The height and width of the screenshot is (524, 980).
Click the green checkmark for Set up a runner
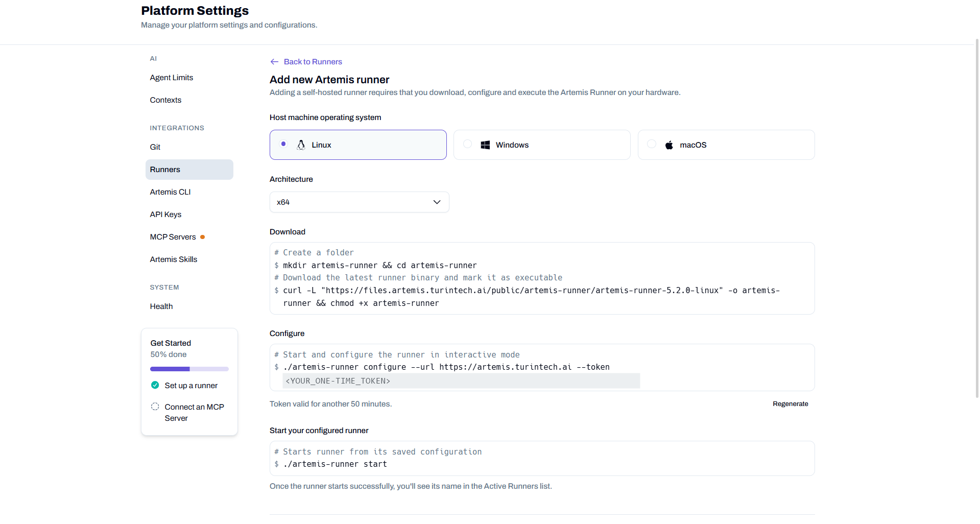point(155,385)
